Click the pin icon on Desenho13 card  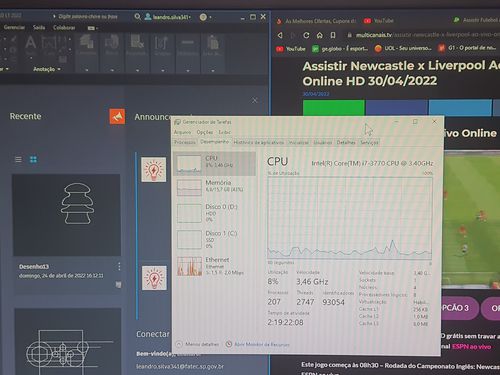(x=118, y=284)
